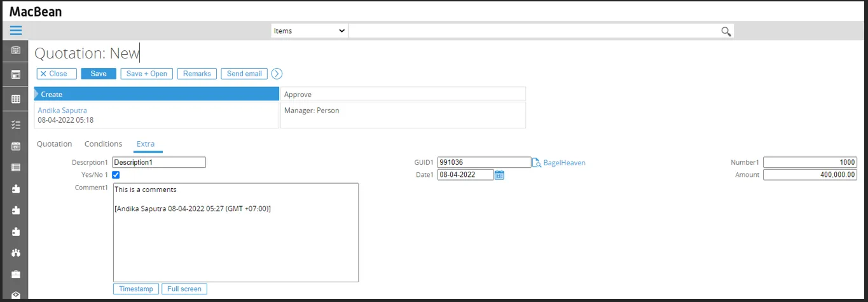Image resolution: width=868 pixels, height=302 pixels.
Task: Click the Andika Saputra creator link
Action: coord(62,110)
